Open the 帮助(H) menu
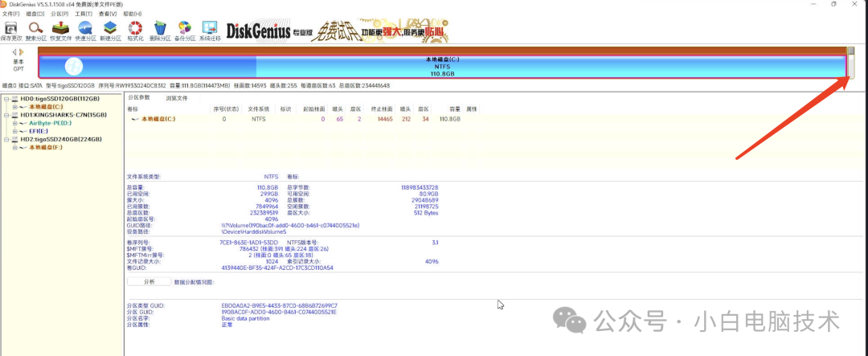The image size is (868, 356). click(x=133, y=14)
